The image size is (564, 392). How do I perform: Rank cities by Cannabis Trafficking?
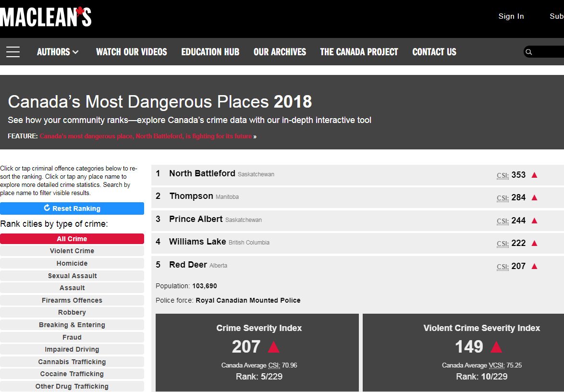click(x=72, y=362)
